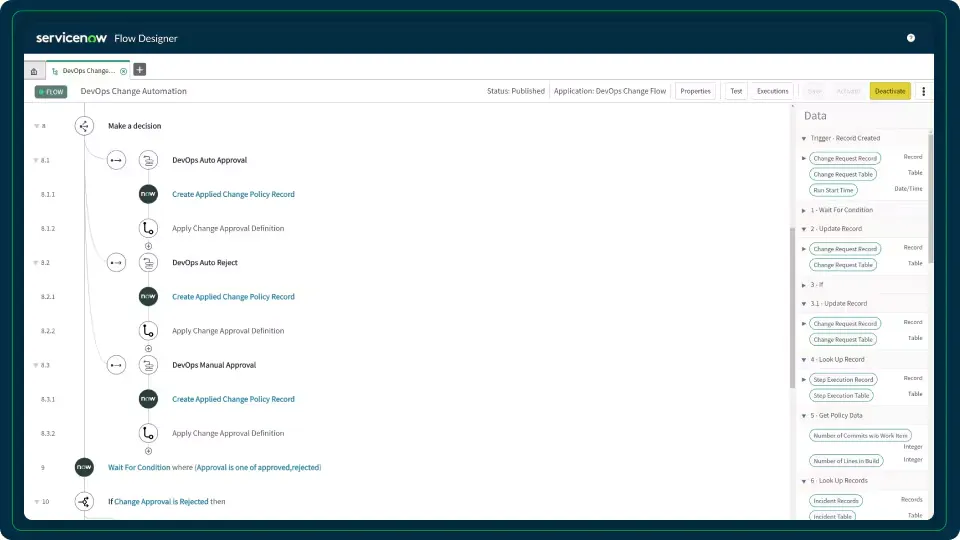Click the branch icon for DevOps Auto Reject

[x=116, y=263]
